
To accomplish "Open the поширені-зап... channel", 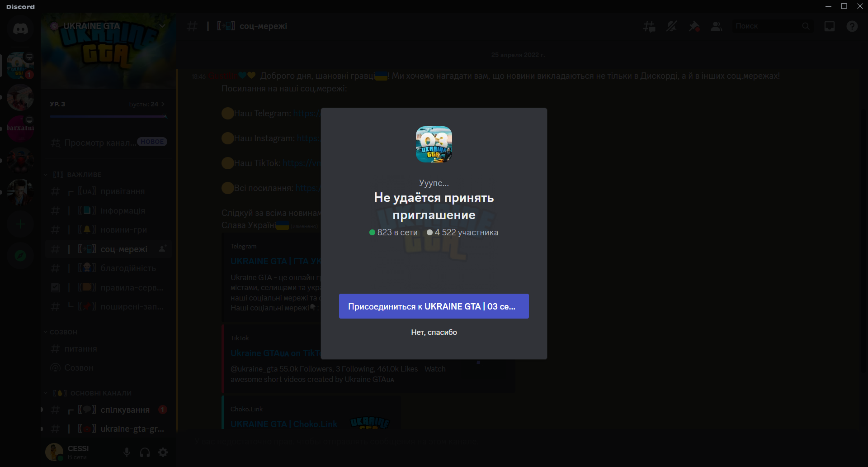I will coord(108,307).
